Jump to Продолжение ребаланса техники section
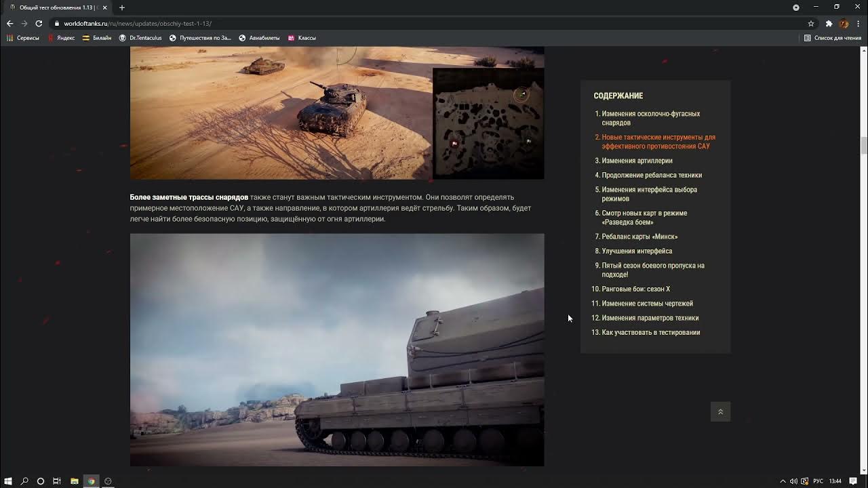This screenshot has height=488, width=868. click(652, 175)
